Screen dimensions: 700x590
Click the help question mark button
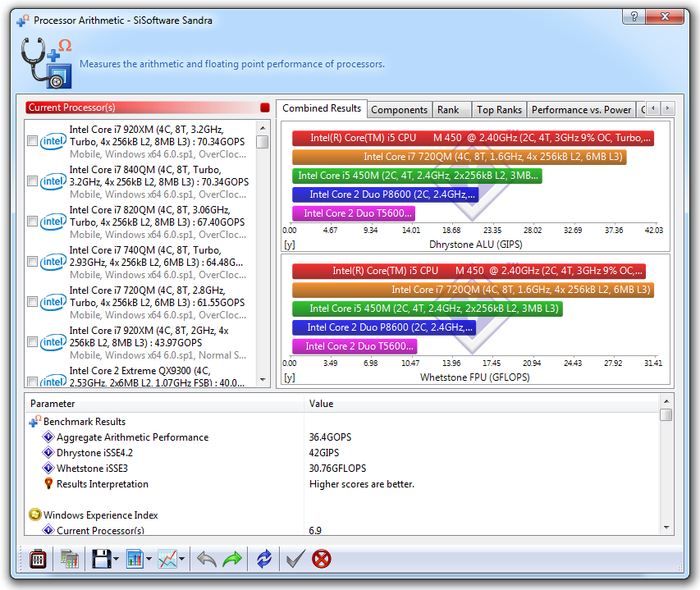coord(634,17)
